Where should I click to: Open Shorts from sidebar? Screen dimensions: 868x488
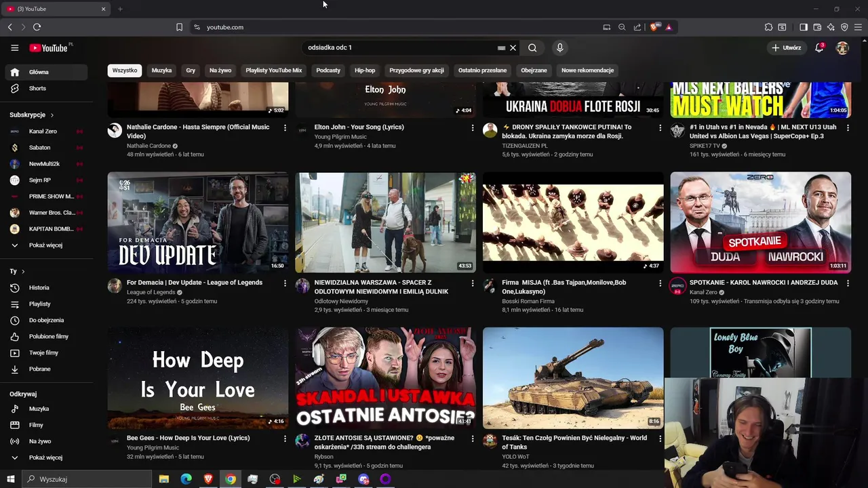(46, 88)
